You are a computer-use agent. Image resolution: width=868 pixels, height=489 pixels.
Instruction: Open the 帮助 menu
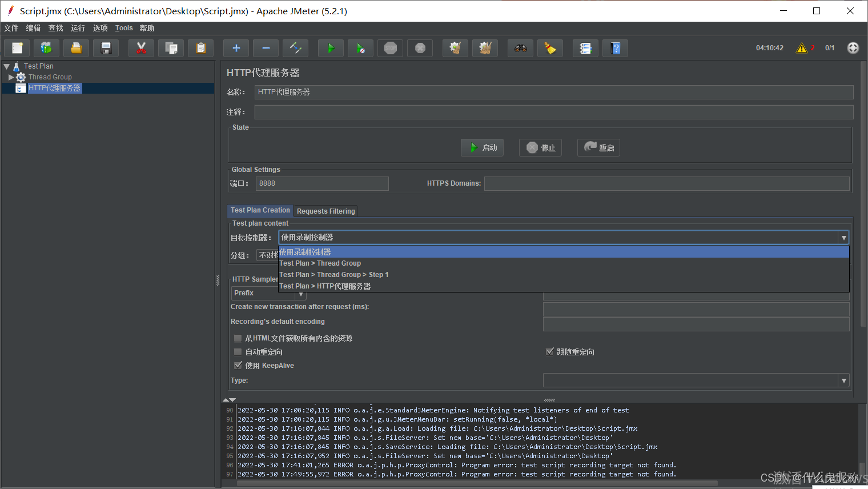(147, 28)
